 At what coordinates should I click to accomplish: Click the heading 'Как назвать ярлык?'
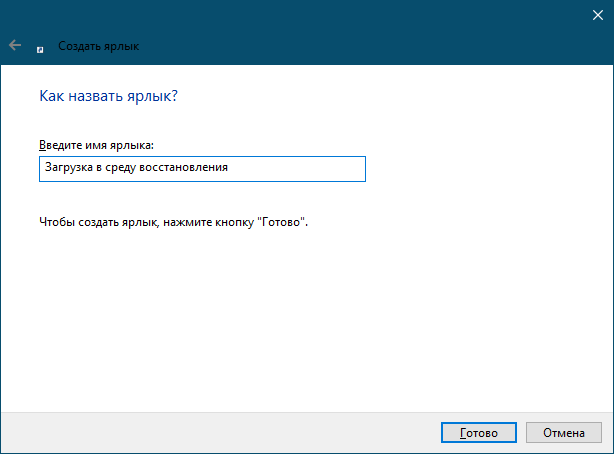click(x=108, y=96)
